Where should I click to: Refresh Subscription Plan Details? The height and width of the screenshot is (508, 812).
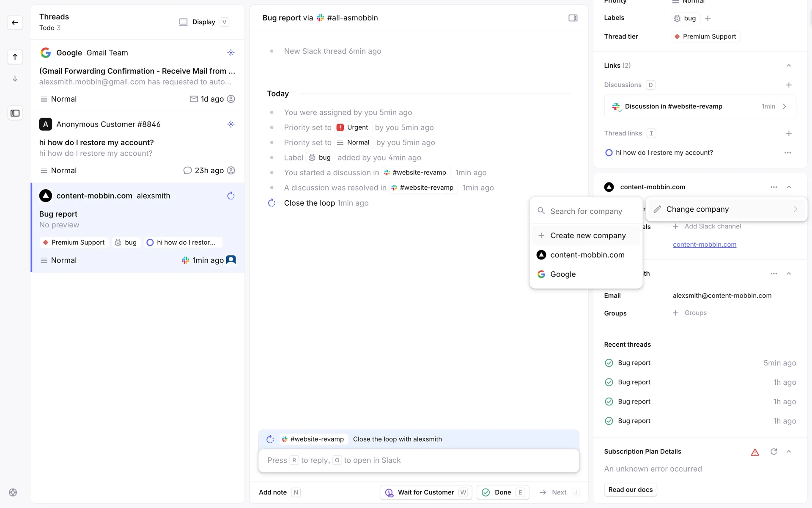774,452
